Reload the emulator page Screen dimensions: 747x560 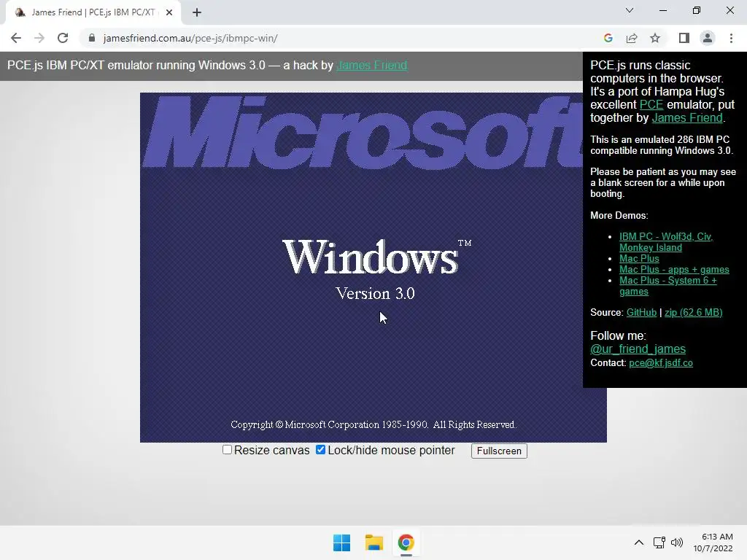pos(63,38)
